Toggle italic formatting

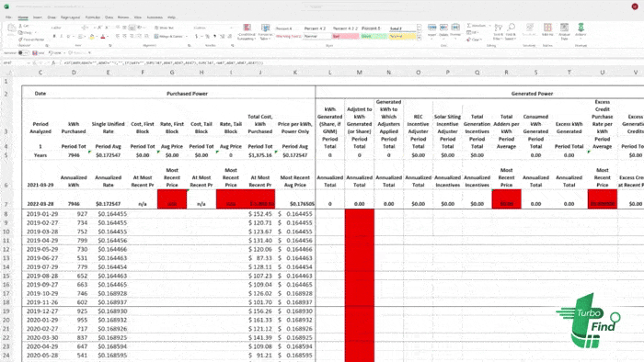pos(62,36)
